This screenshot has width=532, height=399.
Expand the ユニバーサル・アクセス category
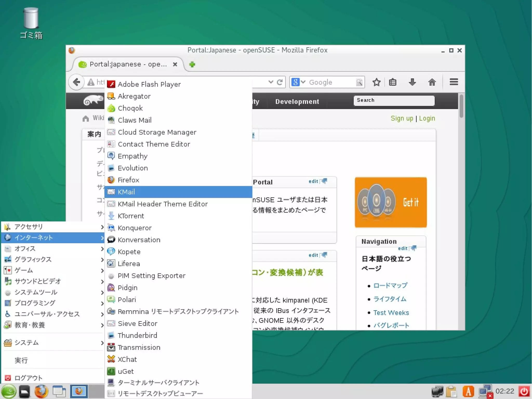[53, 314]
